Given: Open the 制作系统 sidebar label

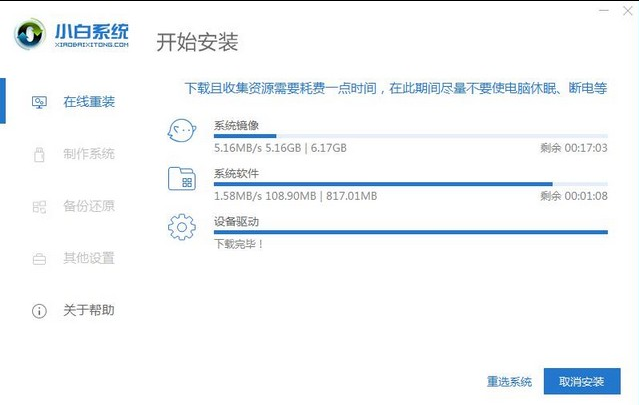Looking at the screenshot, I should point(89,154).
